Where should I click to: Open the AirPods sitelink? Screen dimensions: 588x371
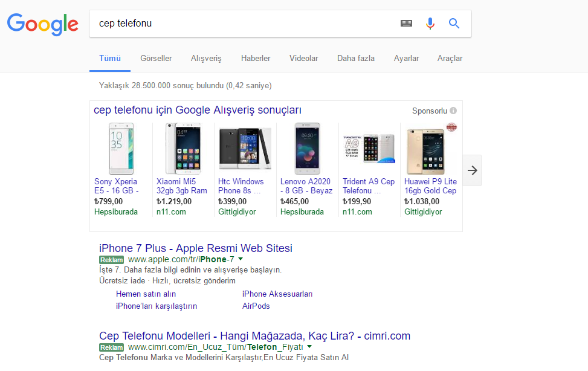point(256,306)
